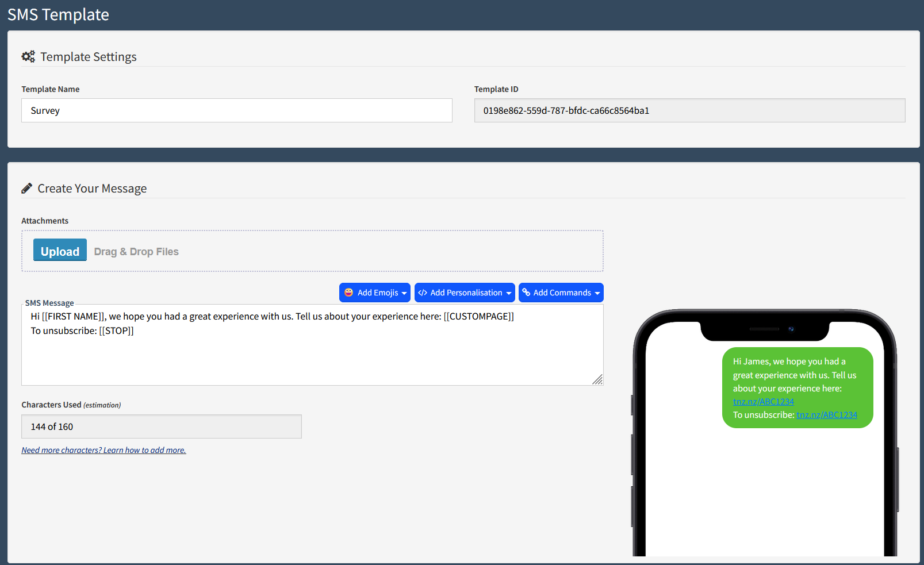Click the code icon on Add Personalisation
The height and width of the screenshot is (565, 924).
423,293
